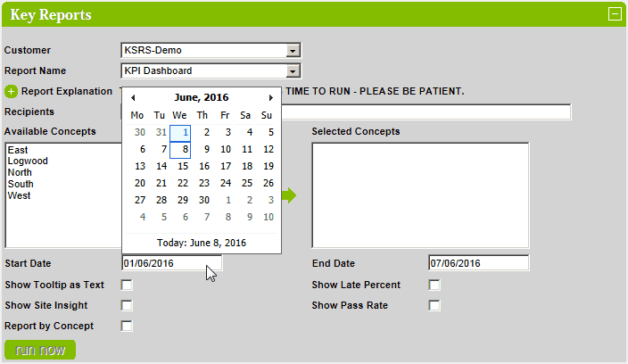Check the Show Pass Rate box
628x364 pixels.
tap(434, 305)
